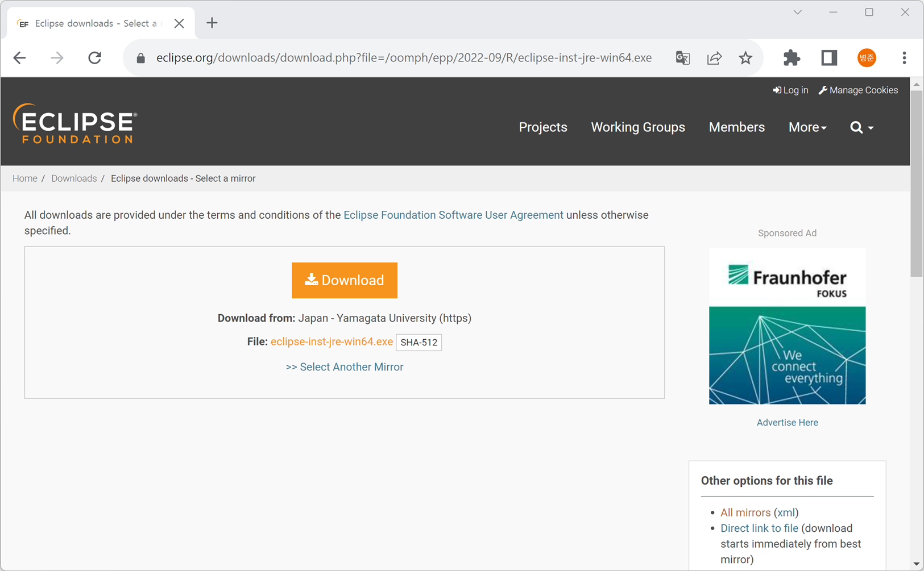Close the Eclipse downloads tab

click(179, 23)
